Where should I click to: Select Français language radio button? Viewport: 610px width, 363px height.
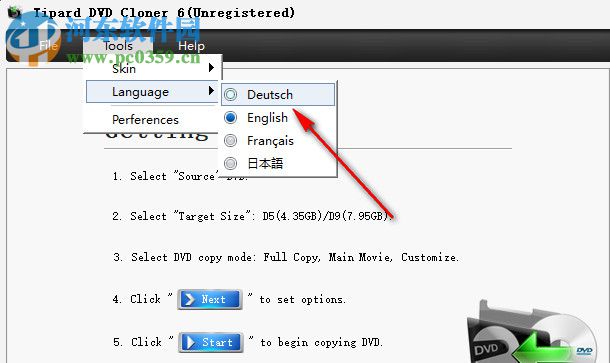point(230,140)
